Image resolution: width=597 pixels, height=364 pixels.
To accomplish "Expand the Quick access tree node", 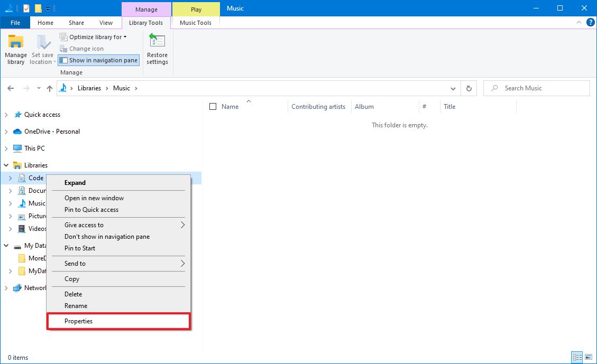I will click(x=6, y=115).
